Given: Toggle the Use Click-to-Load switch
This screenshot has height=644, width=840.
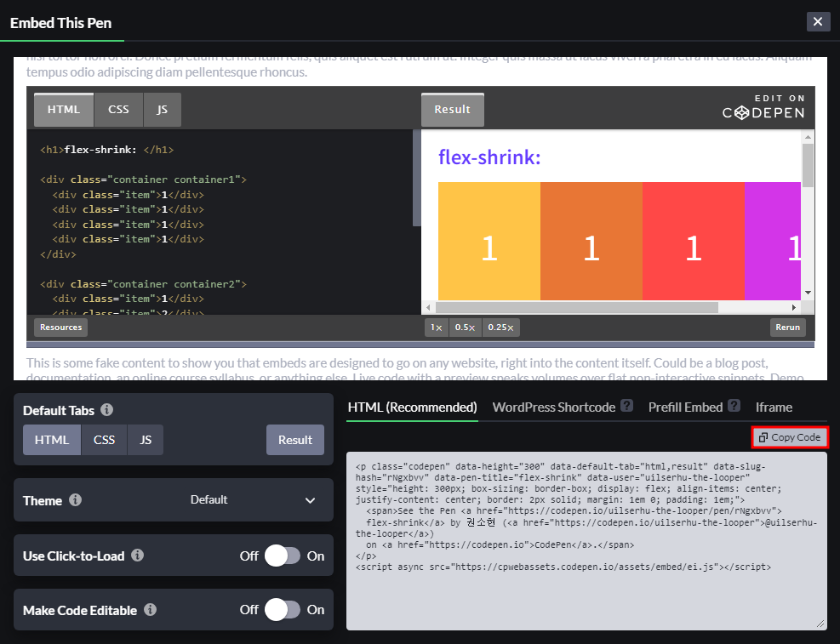Looking at the screenshot, I should (283, 556).
